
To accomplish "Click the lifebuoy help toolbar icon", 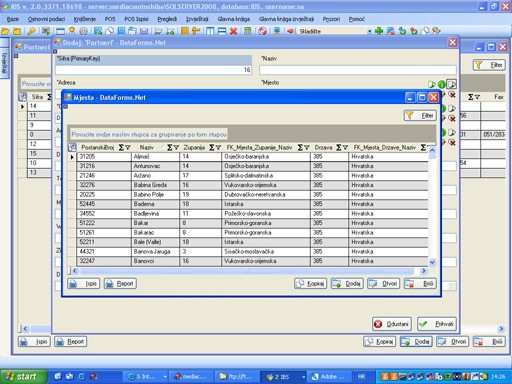I will [x=263, y=31].
